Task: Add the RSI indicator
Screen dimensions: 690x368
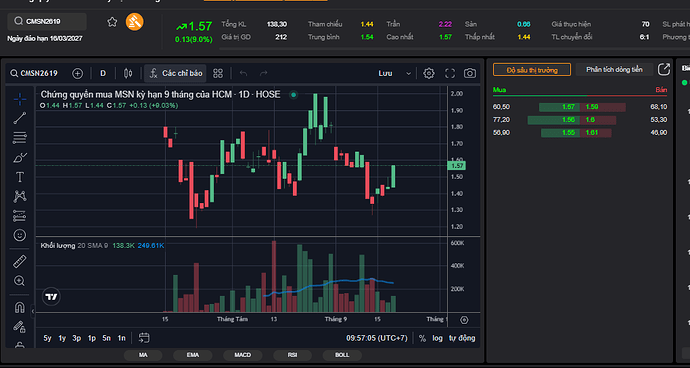Action: (x=293, y=355)
